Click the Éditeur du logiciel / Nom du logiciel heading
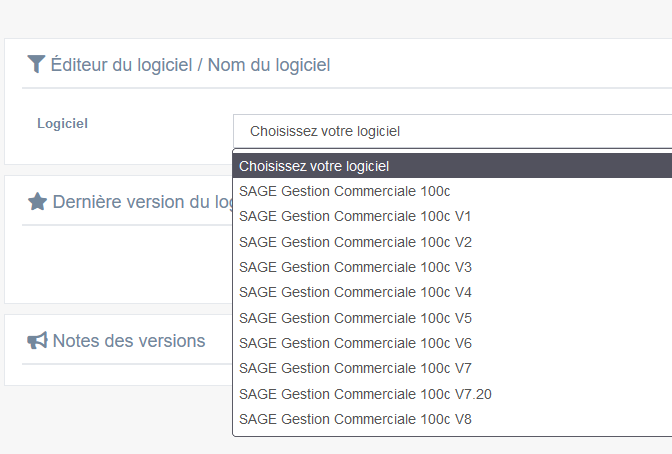Screen dimensions: 672x454 click(190, 65)
